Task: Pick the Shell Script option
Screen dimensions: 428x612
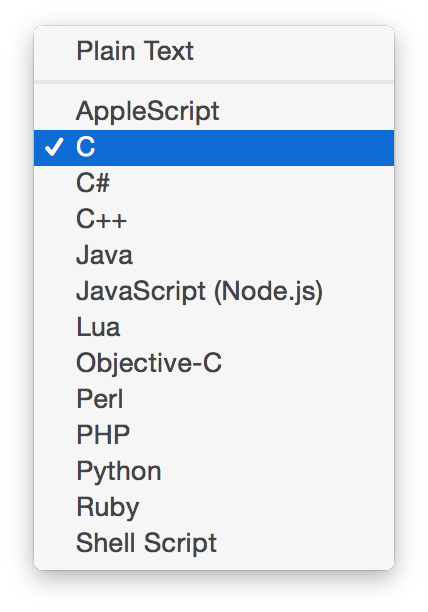Action: tap(214, 543)
